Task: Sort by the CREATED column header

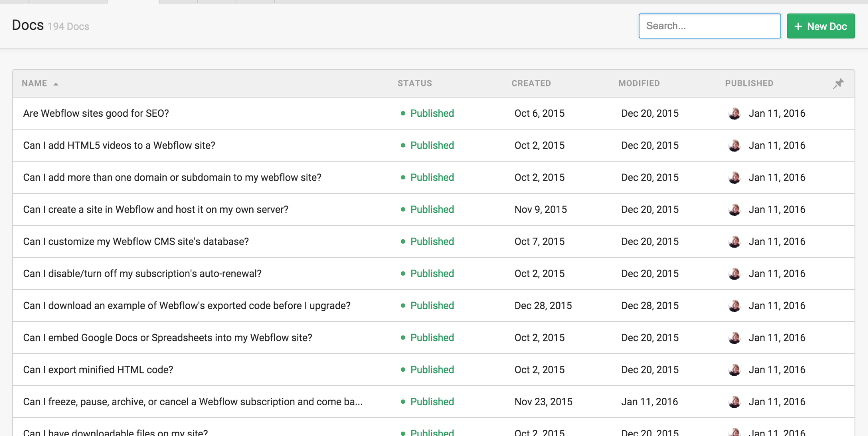Action: [531, 83]
